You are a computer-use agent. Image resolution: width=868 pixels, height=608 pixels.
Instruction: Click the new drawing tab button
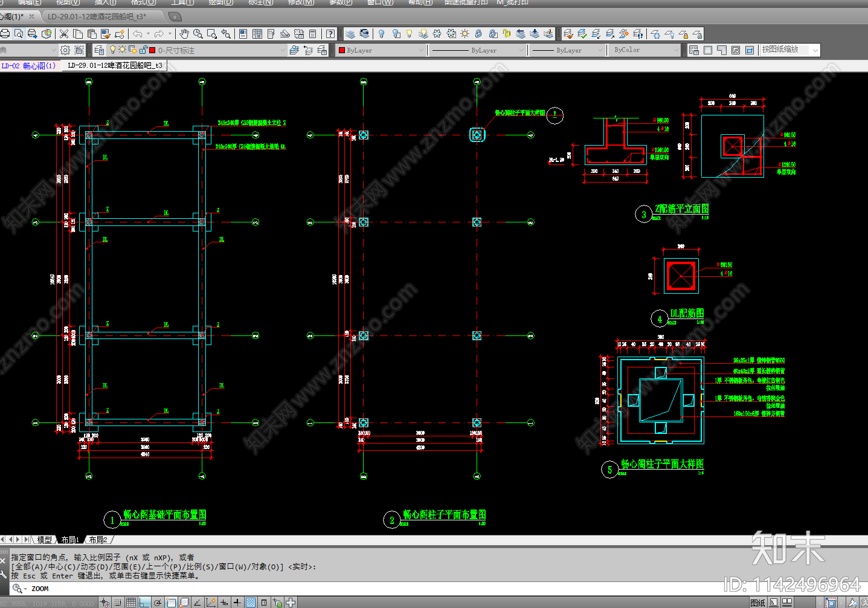[x=175, y=17]
